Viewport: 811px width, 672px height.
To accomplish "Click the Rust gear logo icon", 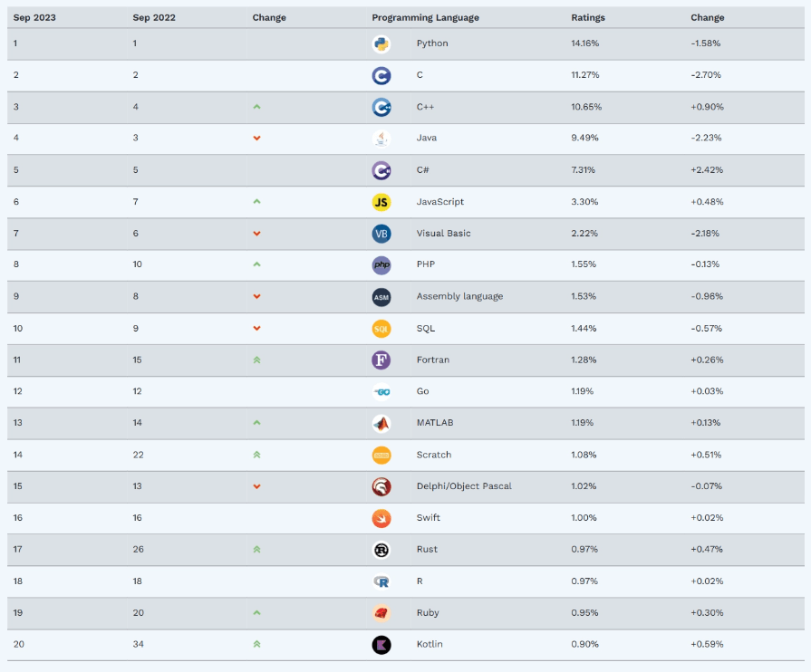I will click(381, 550).
